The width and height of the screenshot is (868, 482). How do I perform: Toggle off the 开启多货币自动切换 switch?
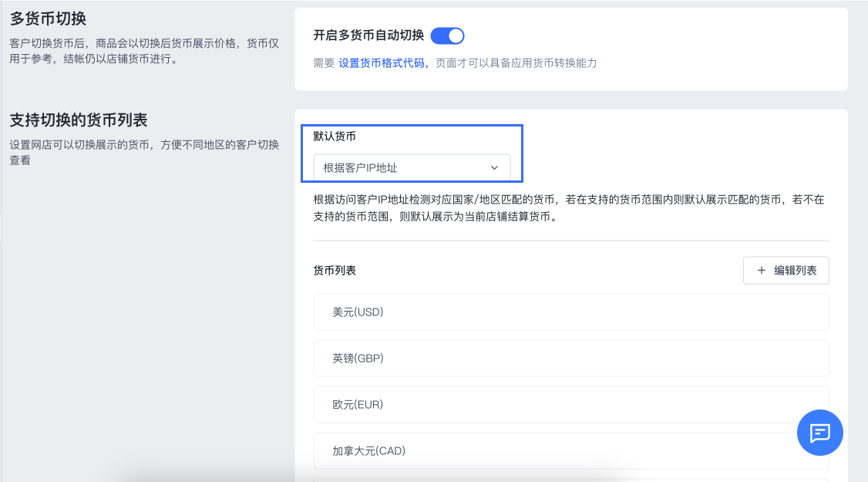447,35
